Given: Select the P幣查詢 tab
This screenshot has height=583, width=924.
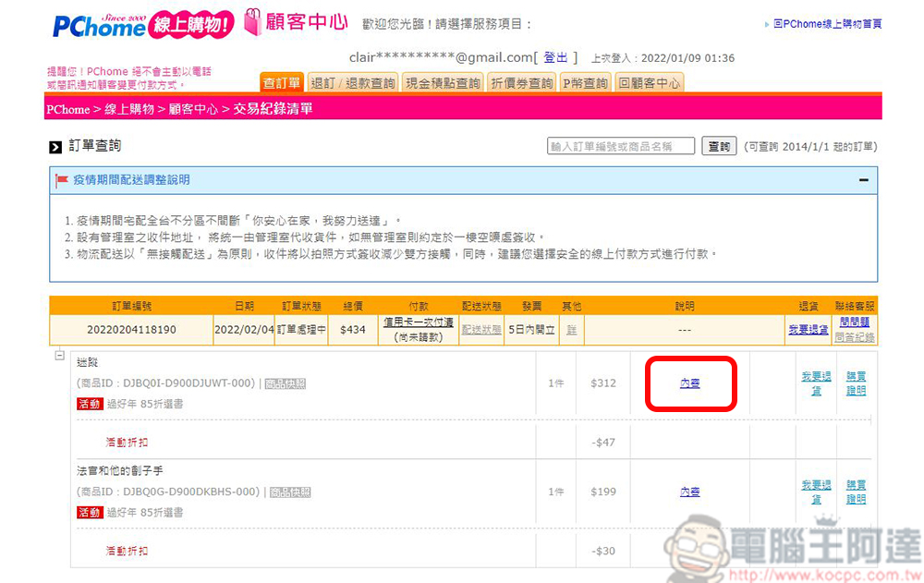Looking at the screenshot, I should (x=586, y=83).
